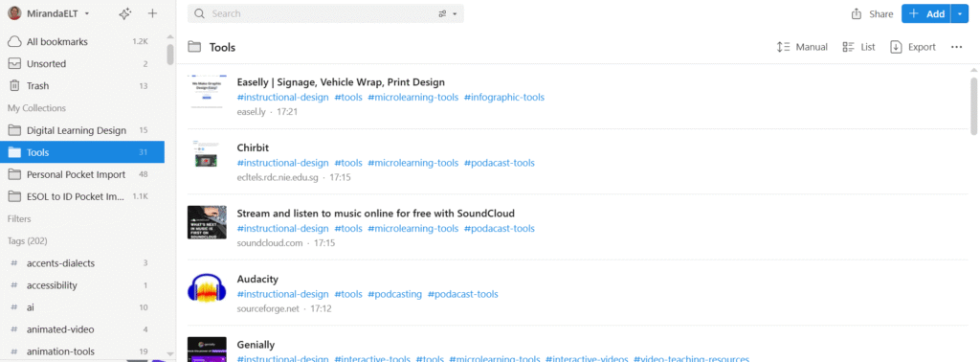980x362 pixels.
Task: Open Personal Pocket Import collection
Action: pyautogui.click(x=82, y=174)
